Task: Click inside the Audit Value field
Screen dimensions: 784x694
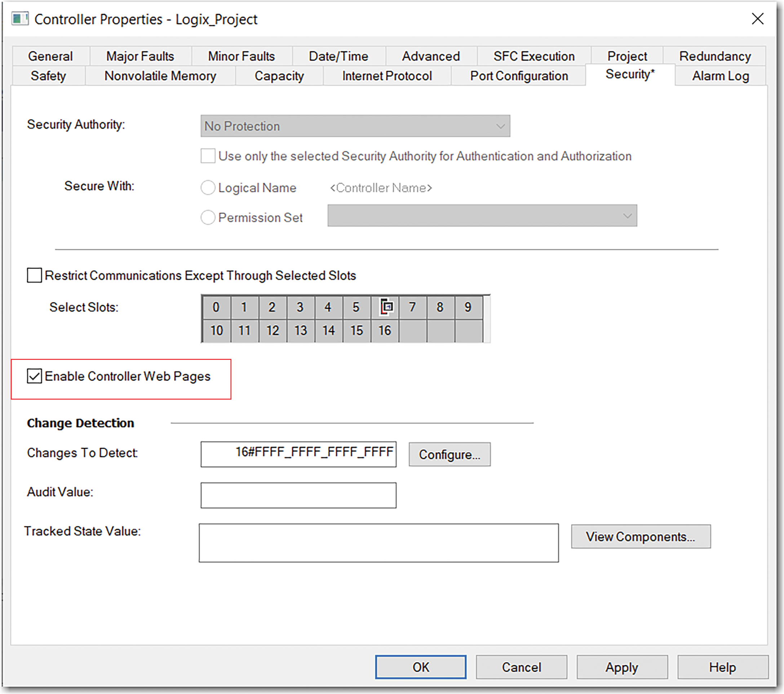Action: (x=298, y=495)
